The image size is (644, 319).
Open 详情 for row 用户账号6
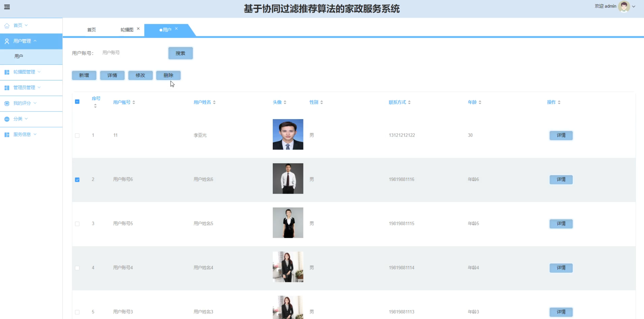(561, 180)
